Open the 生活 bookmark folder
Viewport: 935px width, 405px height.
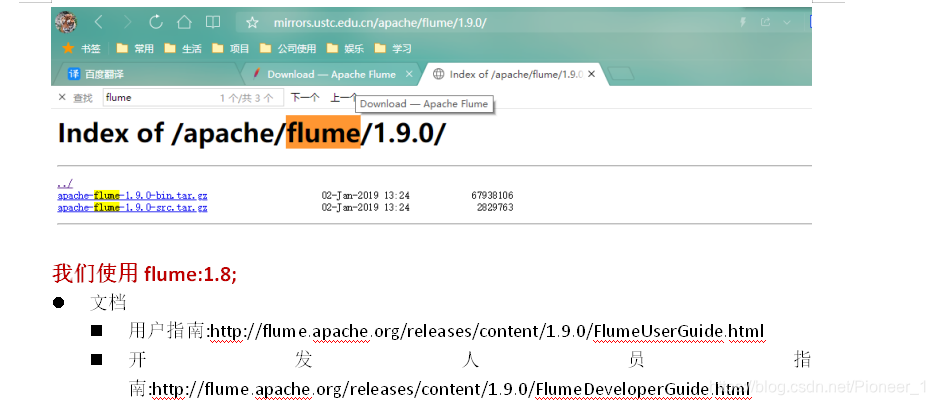click(x=183, y=48)
